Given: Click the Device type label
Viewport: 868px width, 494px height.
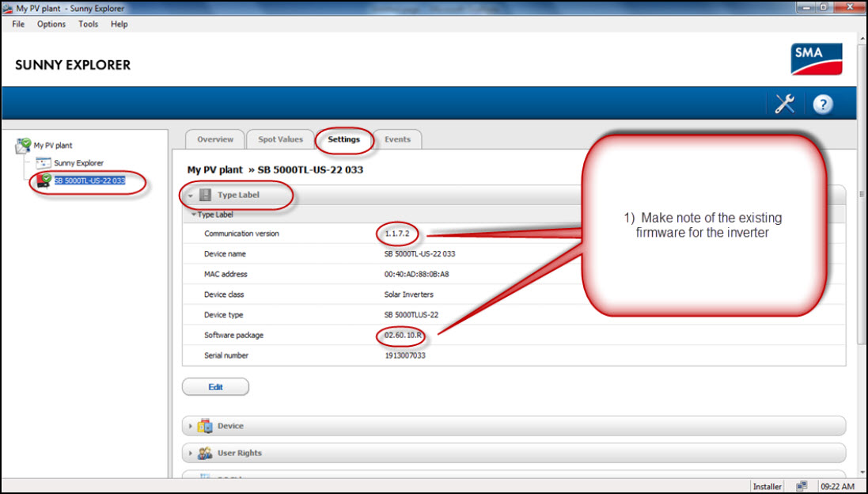Looking at the screenshot, I should [x=223, y=315].
